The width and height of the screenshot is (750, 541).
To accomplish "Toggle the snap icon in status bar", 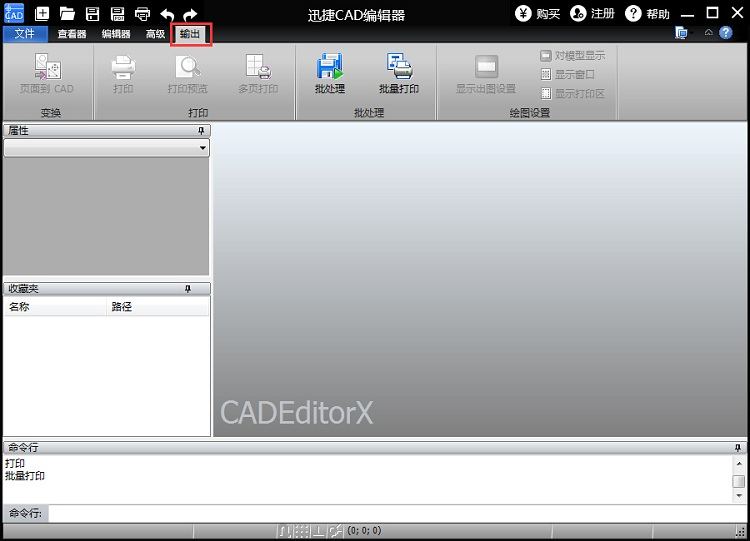I will point(285,531).
